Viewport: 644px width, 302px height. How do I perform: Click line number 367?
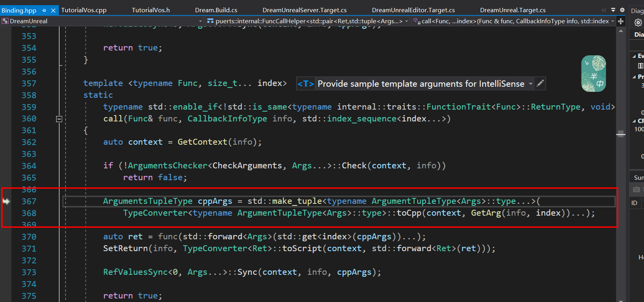tap(29, 201)
